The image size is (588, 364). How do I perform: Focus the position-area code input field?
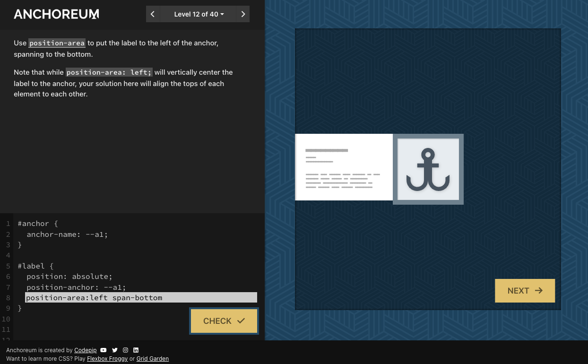coord(141,298)
